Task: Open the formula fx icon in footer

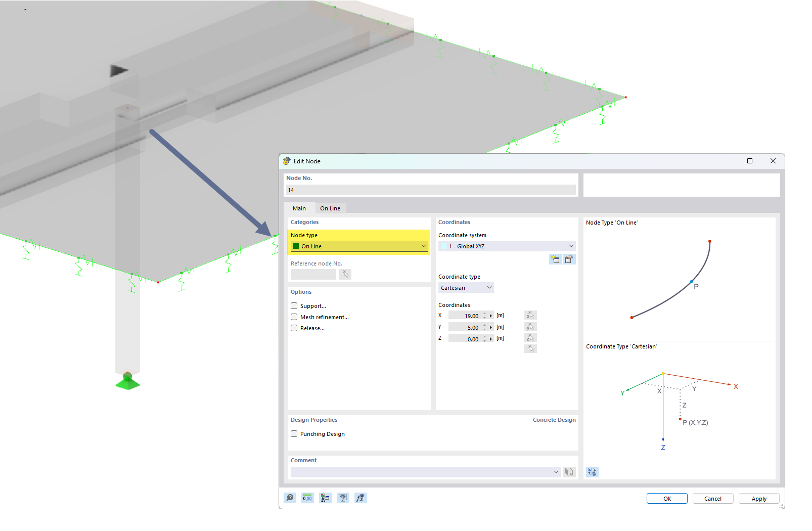Action: (x=360, y=498)
